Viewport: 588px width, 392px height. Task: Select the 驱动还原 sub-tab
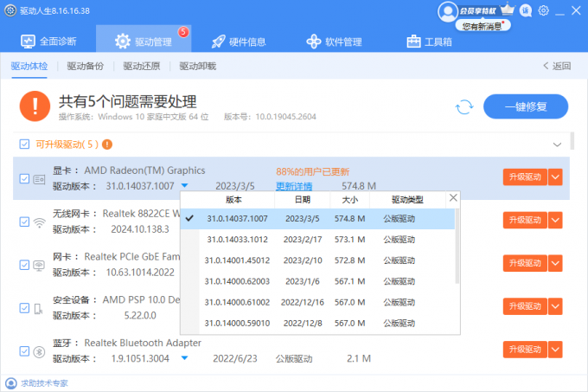click(141, 67)
